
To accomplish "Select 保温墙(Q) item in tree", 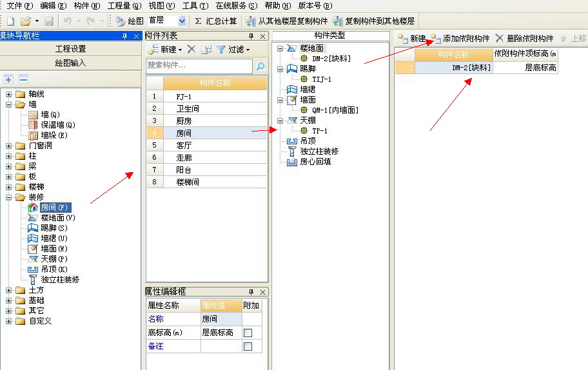I will [x=58, y=125].
